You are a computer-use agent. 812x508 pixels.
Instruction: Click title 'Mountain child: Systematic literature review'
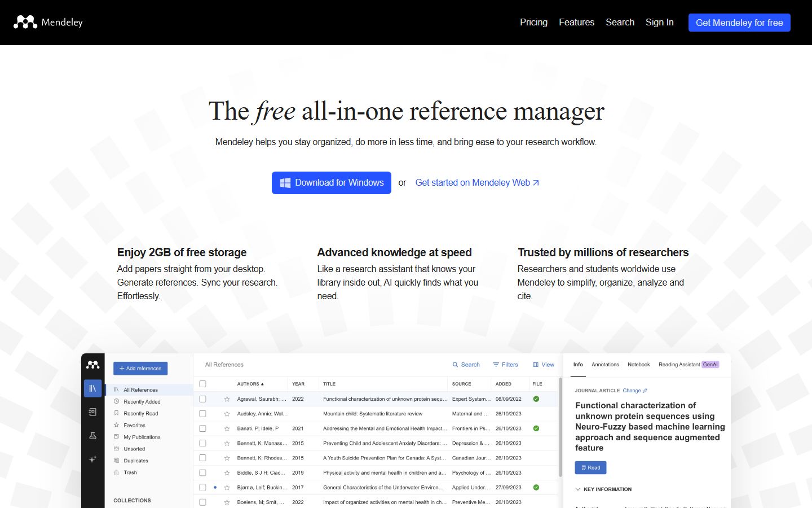pos(373,414)
